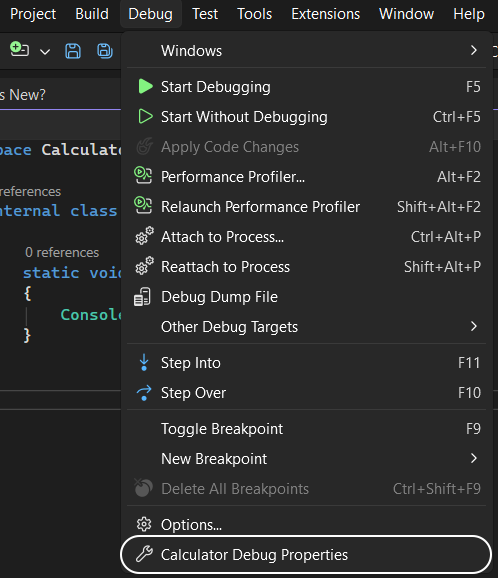Viewport: 498px width, 578px height.
Task: Open the Window menu
Action: pos(406,14)
